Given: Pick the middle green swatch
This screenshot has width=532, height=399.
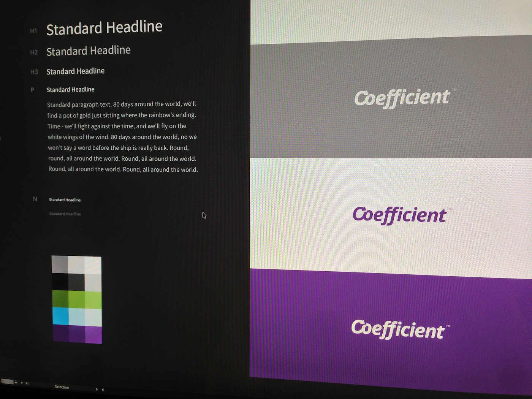Looking at the screenshot, I should (77, 299).
